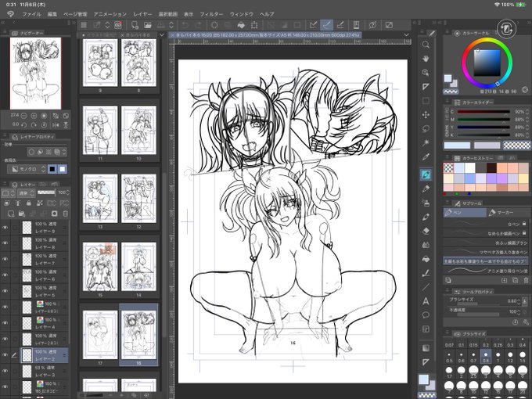Viewport: 532px width, 399px height.
Task: Open the ウィンドウ menu
Action: click(242, 14)
